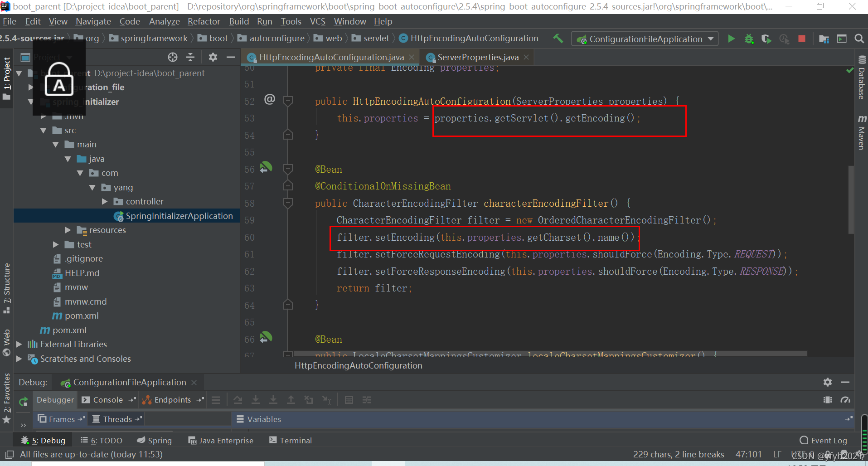This screenshot has width=868, height=466.
Task: Step over the current line in debugger
Action: 238,399
